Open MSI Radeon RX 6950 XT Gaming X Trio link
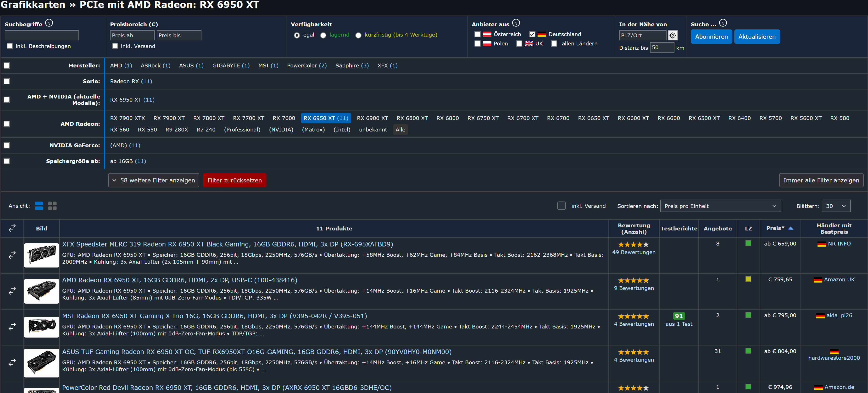This screenshot has width=868, height=393. [214, 316]
